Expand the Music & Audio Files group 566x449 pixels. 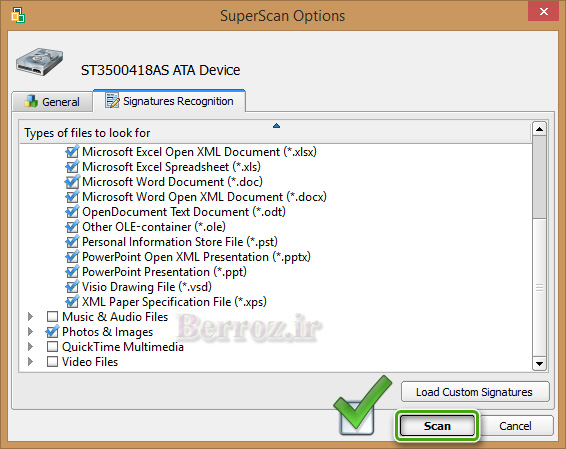pos(31,317)
